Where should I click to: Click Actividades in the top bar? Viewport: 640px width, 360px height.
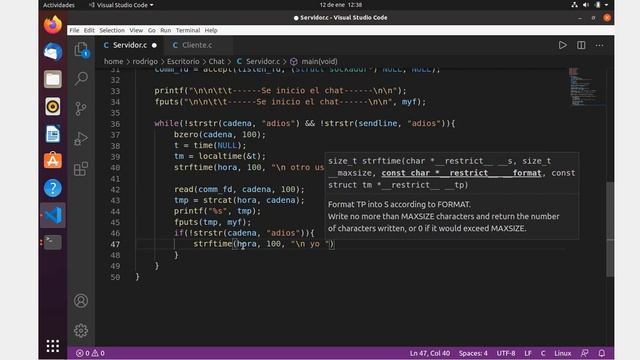tap(59, 5)
